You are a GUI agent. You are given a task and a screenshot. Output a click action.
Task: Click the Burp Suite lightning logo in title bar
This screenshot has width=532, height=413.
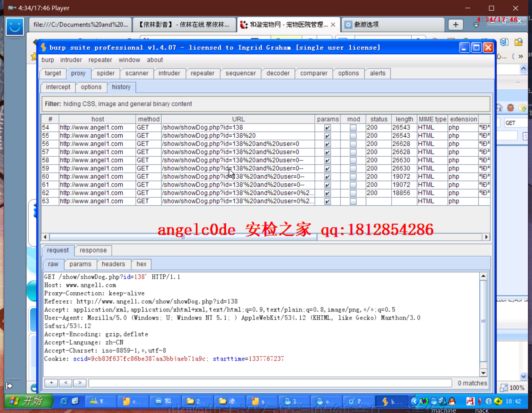pyautogui.click(x=44, y=47)
